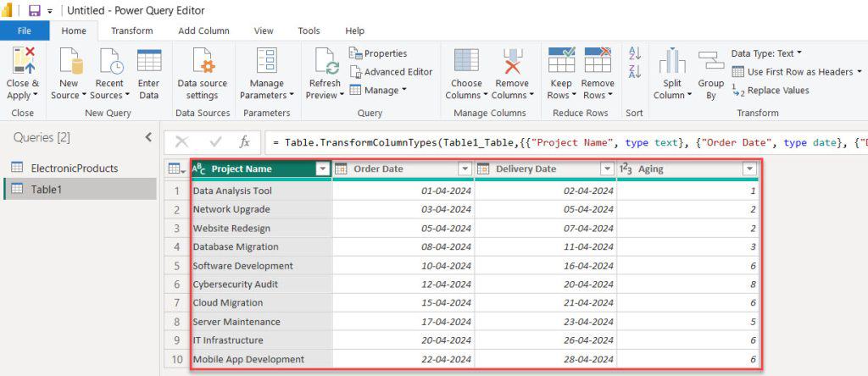This screenshot has height=376, width=868.
Task: Select Order Date column header
Action: (403, 169)
